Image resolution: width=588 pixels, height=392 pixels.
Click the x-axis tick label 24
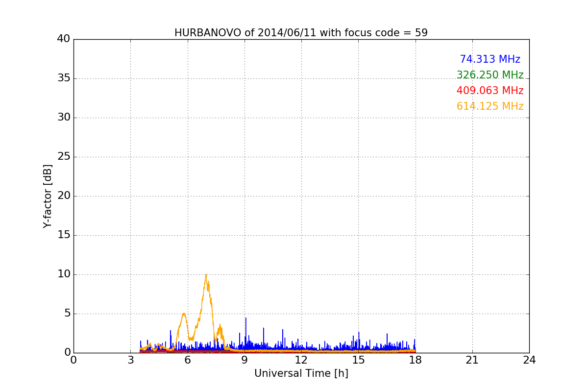click(529, 360)
